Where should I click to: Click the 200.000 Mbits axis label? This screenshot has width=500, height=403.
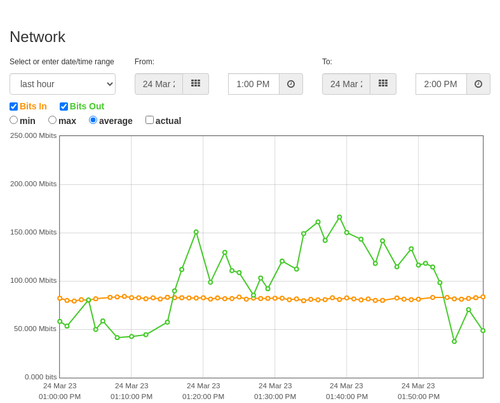click(33, 184)
